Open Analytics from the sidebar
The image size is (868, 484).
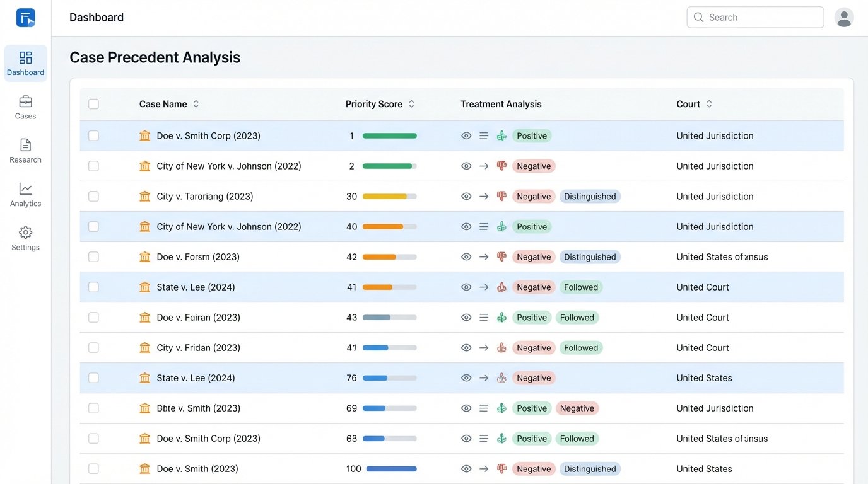click(25, 194)
